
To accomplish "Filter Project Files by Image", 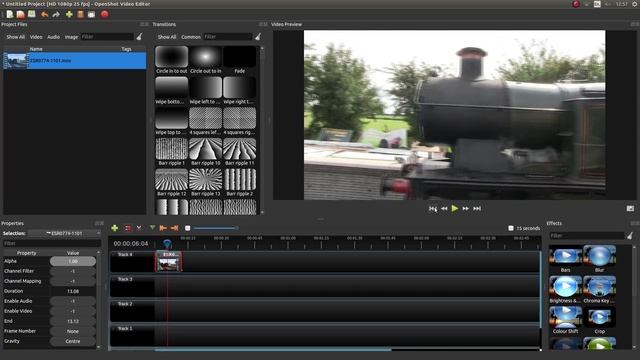I will click(71, 37).
